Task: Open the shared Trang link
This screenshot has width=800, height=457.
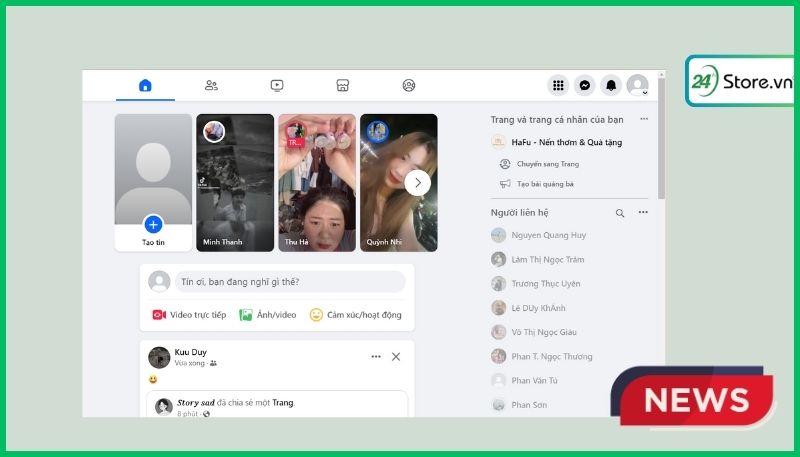Action: click(x=283, y=402)
